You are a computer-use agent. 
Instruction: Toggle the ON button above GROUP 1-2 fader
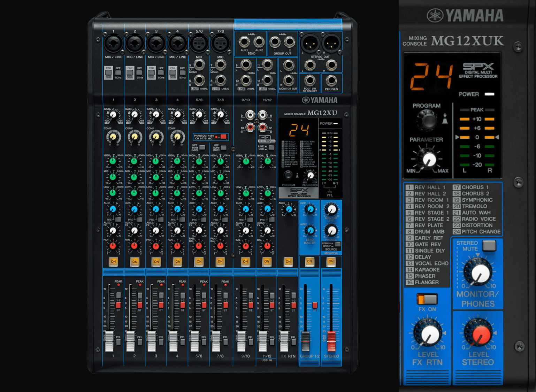[309, 261]
